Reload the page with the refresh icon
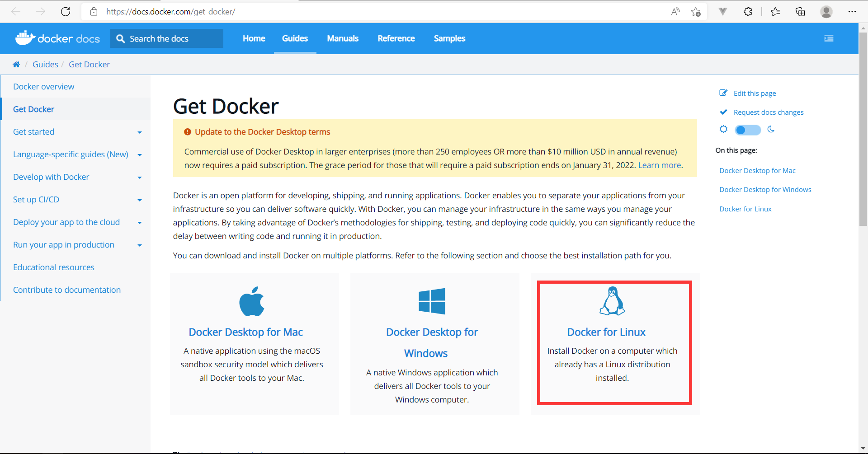Image resolution: width=868 pixels, height=454 pixels. pos(66,12)
